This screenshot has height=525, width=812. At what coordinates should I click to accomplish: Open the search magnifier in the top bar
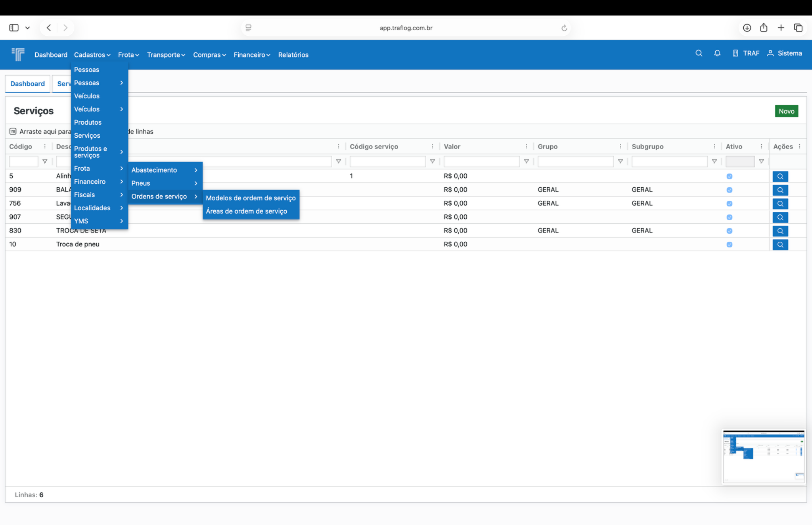tap(699, 53)
